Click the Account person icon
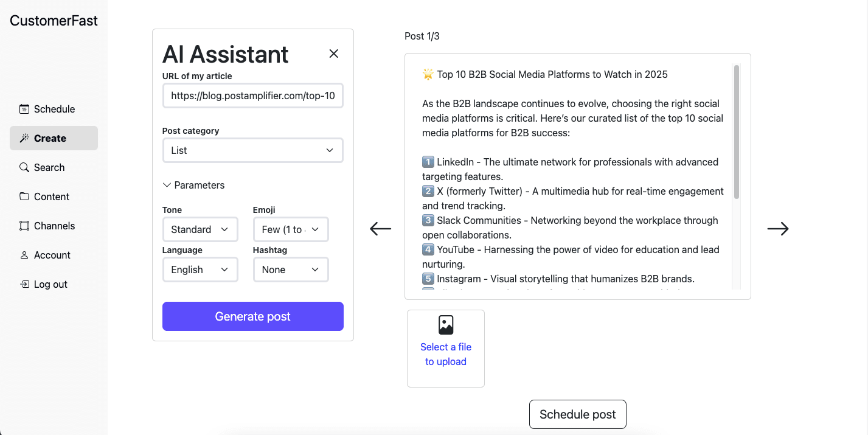The image size is (868, 435). 24,256
